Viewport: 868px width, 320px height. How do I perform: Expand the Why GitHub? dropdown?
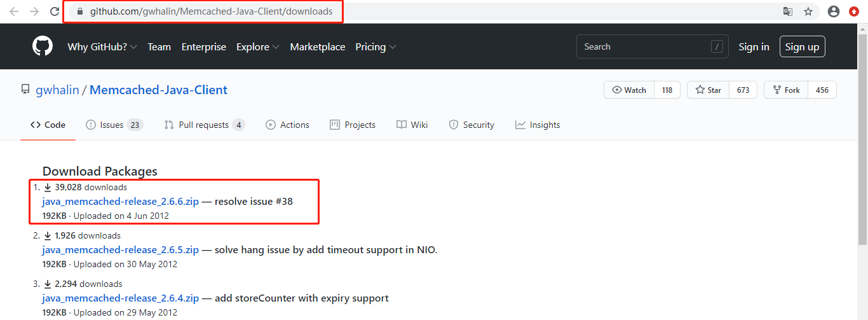click(102, 46)
